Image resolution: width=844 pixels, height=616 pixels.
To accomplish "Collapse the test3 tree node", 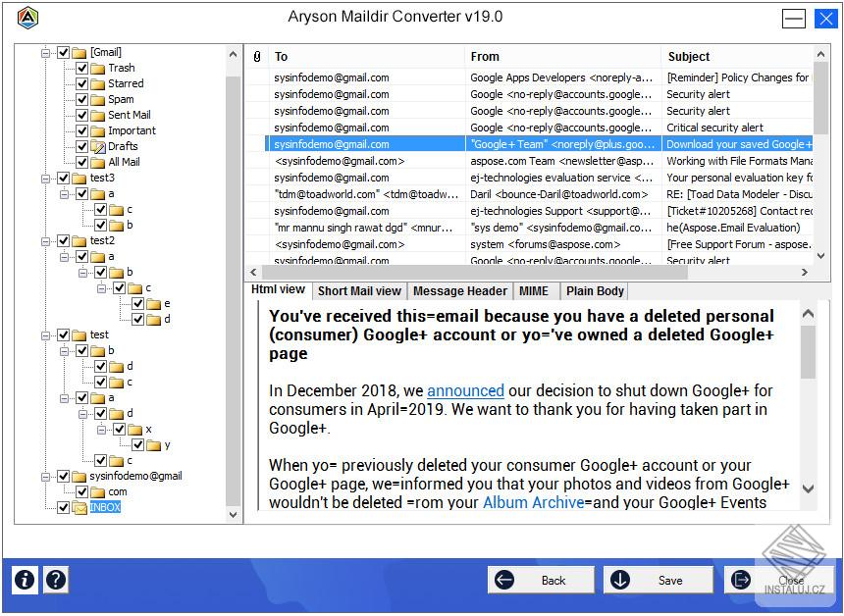I will [x=46, y=179].
